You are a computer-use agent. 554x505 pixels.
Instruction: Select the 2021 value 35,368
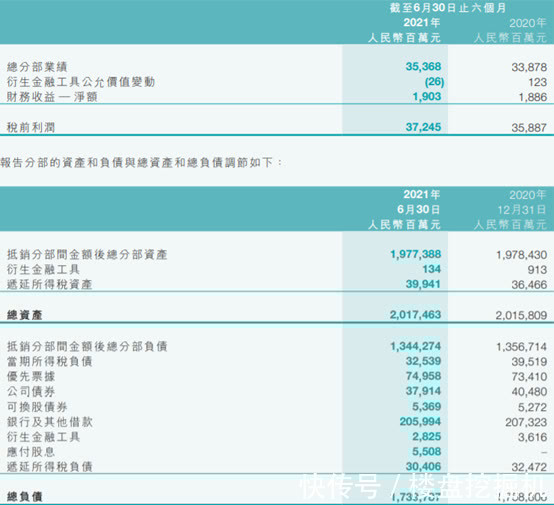coord(423,66)
